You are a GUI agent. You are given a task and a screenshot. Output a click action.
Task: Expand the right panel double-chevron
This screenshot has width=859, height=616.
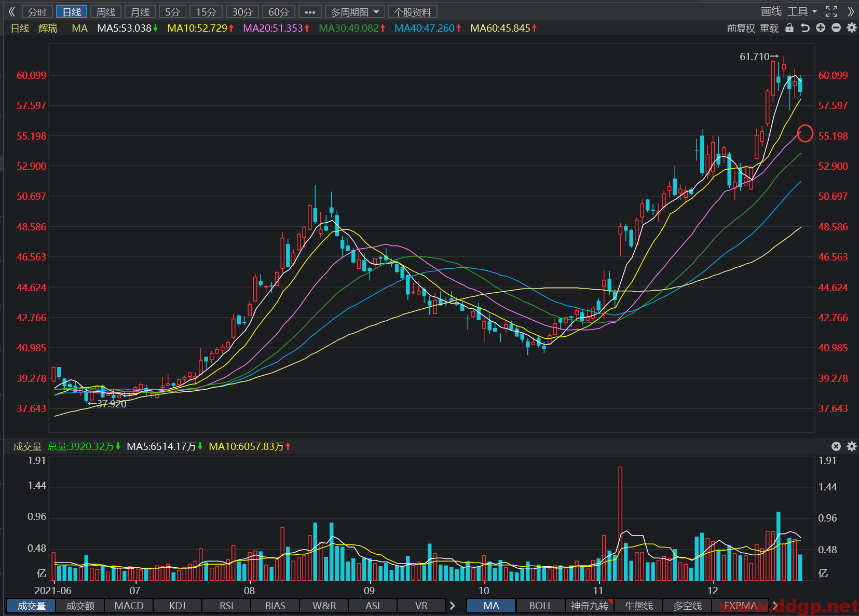(x=850, y=11)
